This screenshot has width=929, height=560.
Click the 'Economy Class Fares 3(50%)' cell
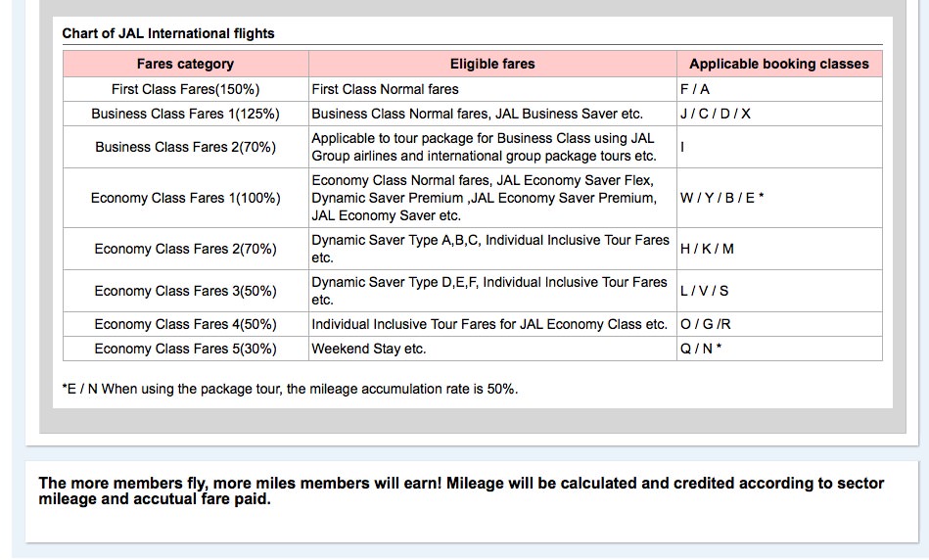(185, 291)
